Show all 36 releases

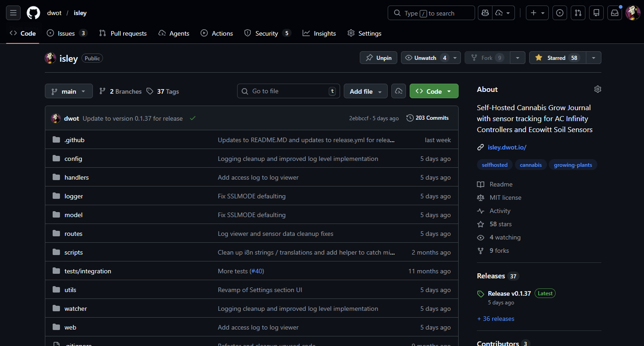[x=496, y=319]
